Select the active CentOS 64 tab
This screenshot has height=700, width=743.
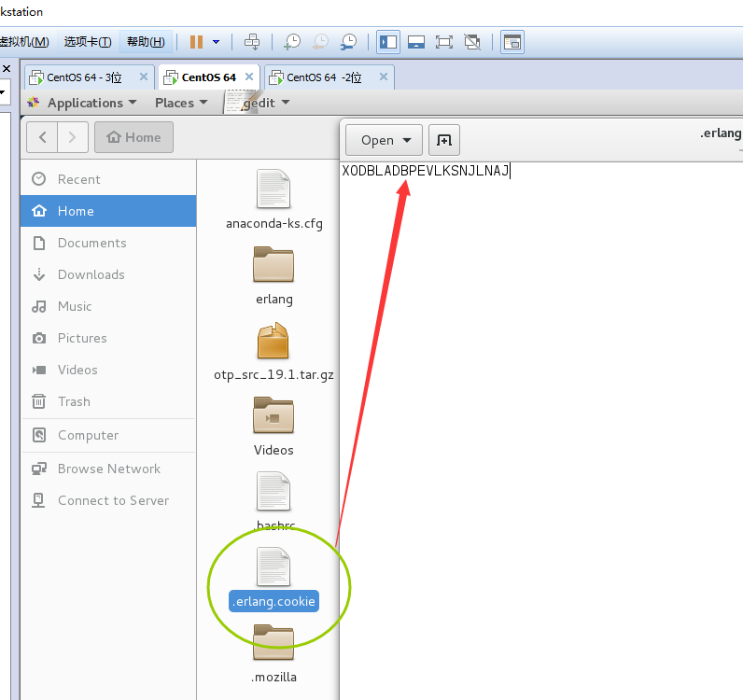[208, 77]
